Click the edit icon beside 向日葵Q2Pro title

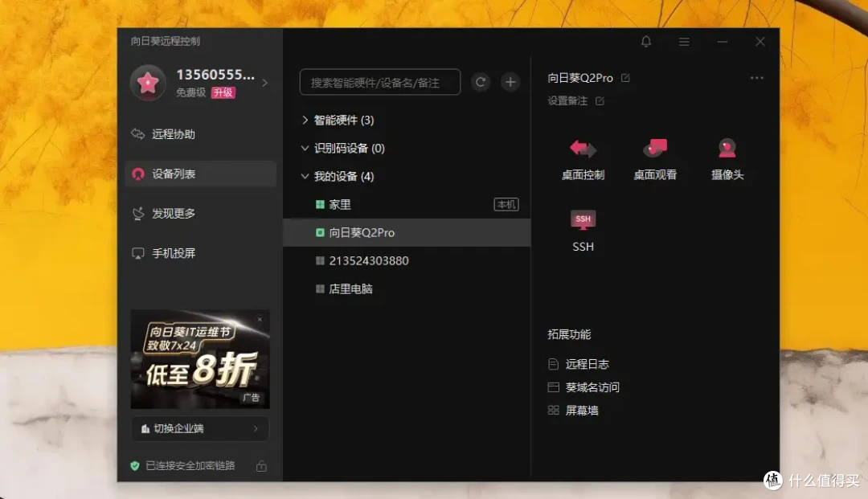point(625,78)
